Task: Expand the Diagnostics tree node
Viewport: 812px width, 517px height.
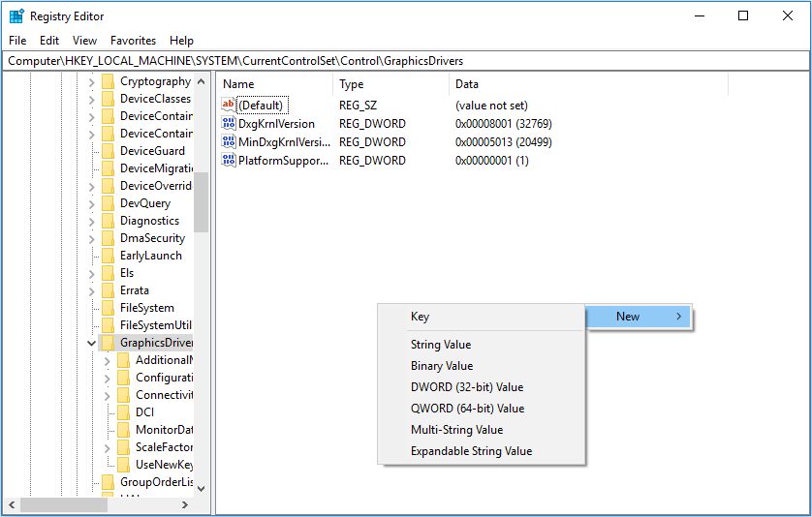Action: click(92, 222)
